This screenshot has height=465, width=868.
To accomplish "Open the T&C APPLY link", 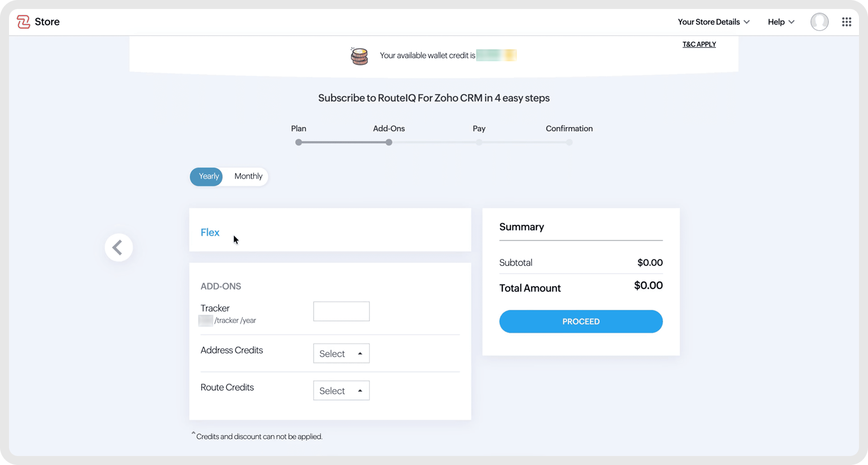I will tap(699, 44).
